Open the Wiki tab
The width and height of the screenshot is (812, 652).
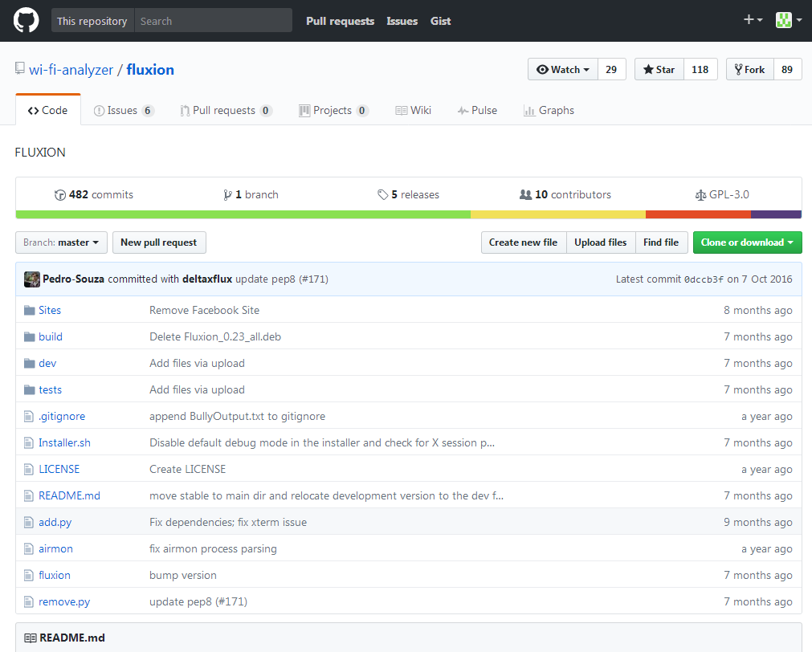(413, 111)
